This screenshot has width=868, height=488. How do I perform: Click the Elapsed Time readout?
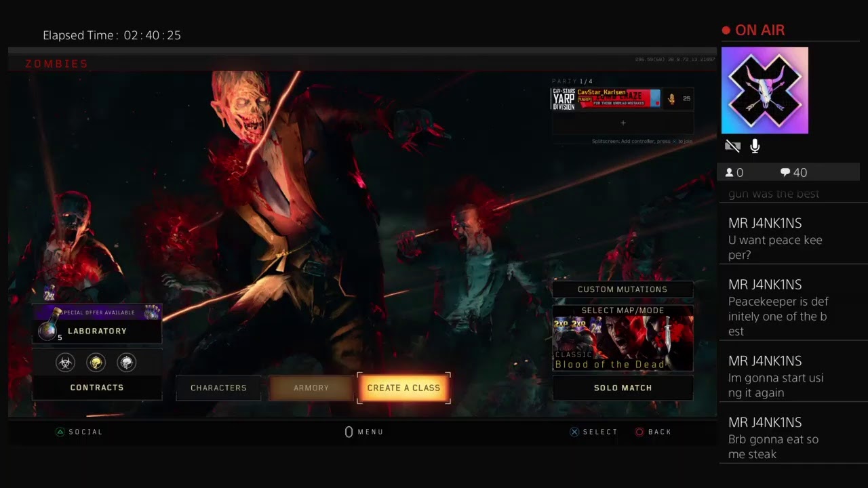click(x=112, y=35)
